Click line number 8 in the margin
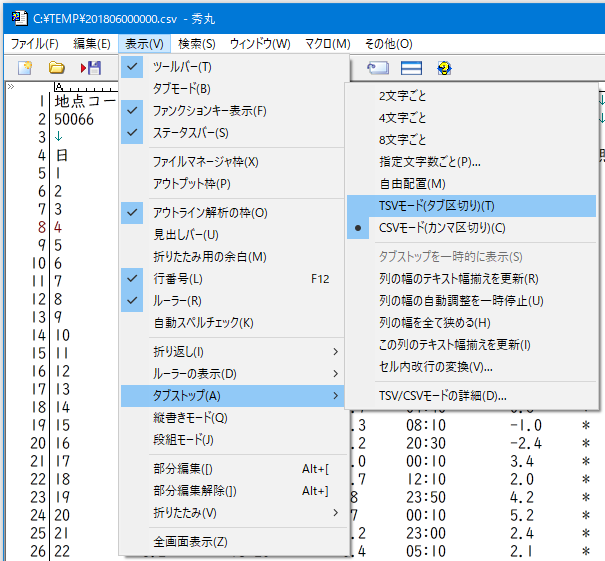This screenshot has width=605, height=561. [x=42, y=227]
